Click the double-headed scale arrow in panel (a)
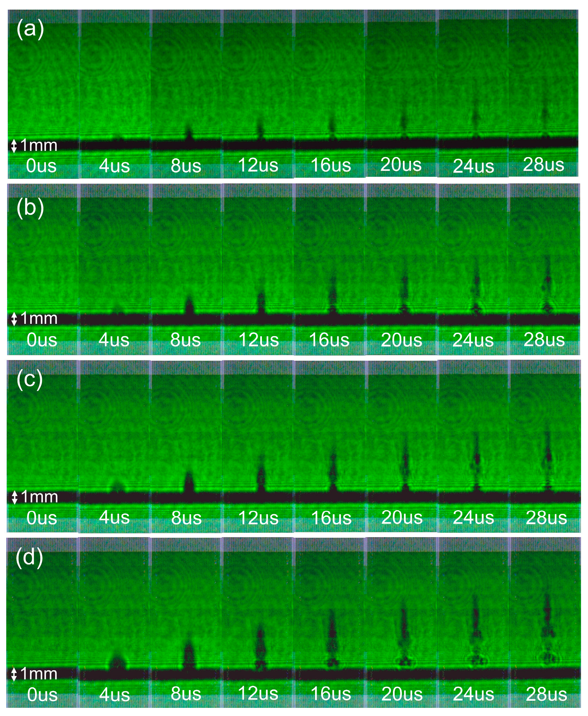Screen dimensions: 588x716 pyautogui.click(x=14, y=146)
